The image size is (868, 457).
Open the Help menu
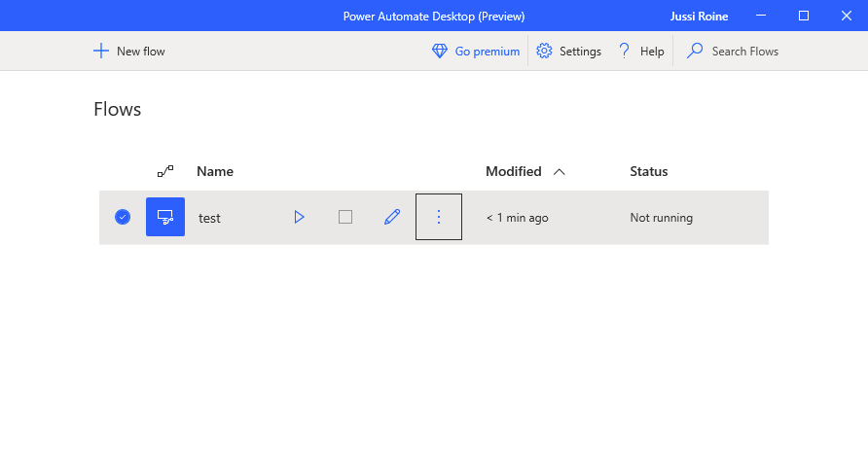[641, 51]
